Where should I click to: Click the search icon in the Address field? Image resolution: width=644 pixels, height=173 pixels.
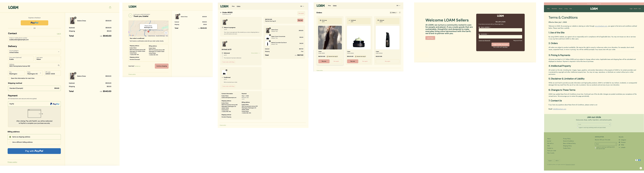coord(59,65)
